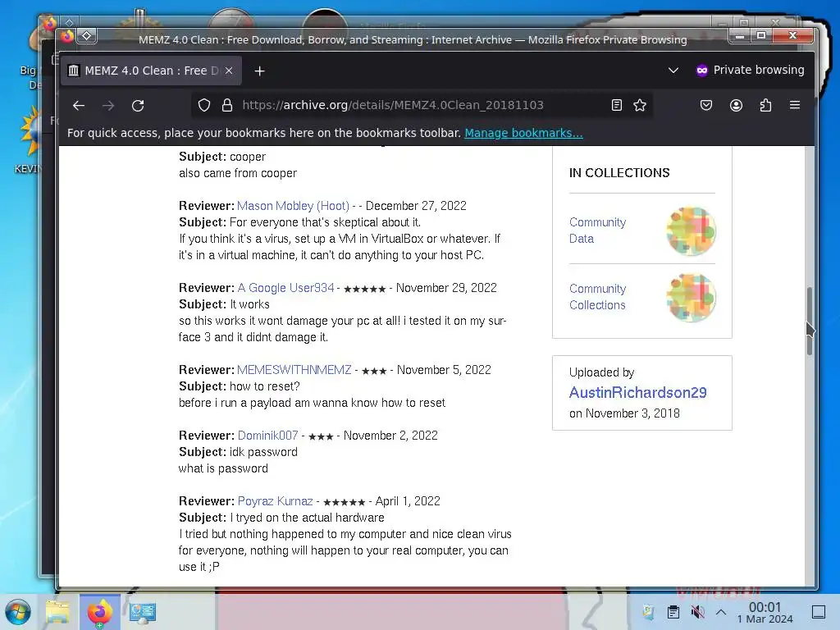Open the Community Data collection link
Screen dimensions: 840x630
597,231
